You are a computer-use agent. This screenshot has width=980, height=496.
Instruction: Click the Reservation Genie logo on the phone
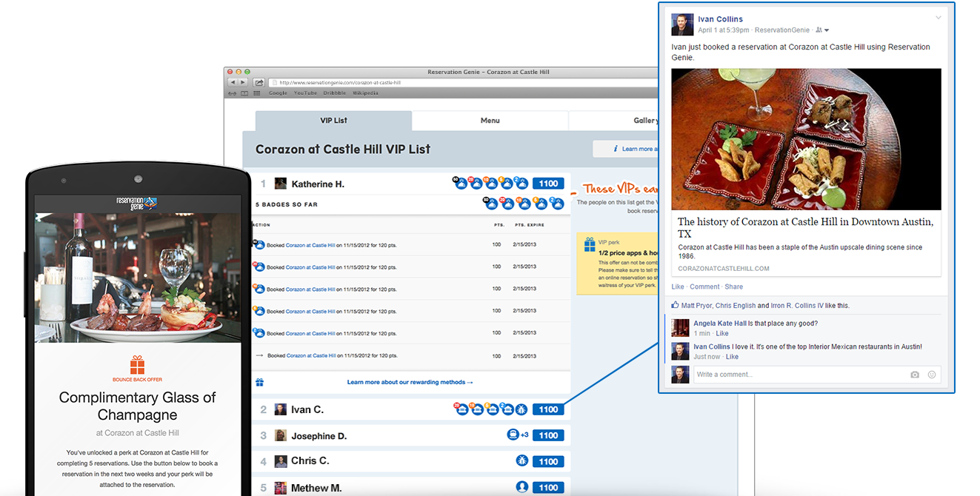pyautogui.click(x=137, y=203)
